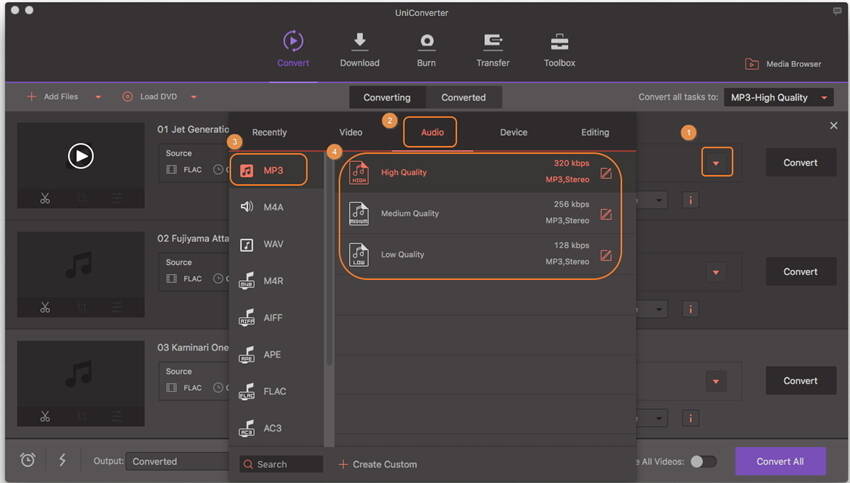850x483 pixels.
Task: Open the Media Browser
Action: 783,64
